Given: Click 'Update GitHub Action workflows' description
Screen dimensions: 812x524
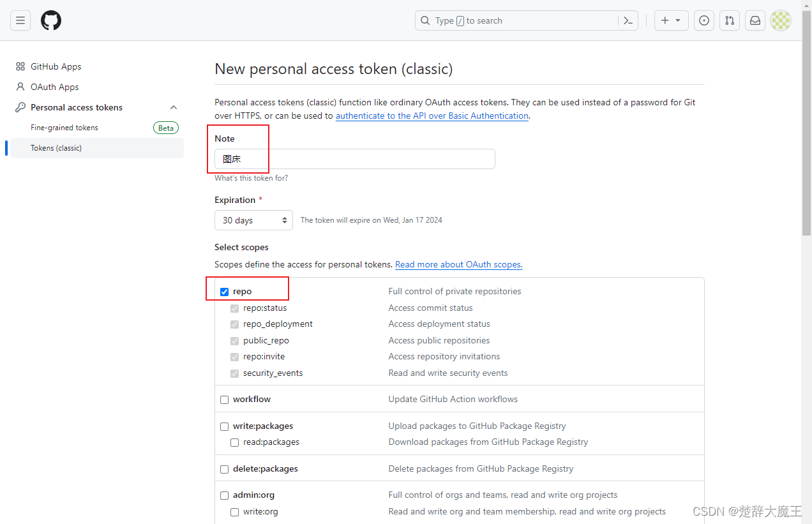Looking at the screenshot, I should click(x=453, y=399).
